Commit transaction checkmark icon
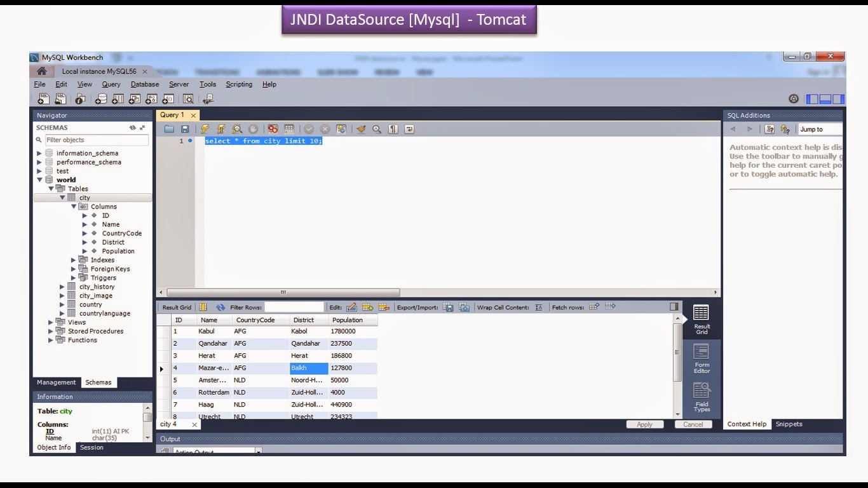 pos(309,129)
